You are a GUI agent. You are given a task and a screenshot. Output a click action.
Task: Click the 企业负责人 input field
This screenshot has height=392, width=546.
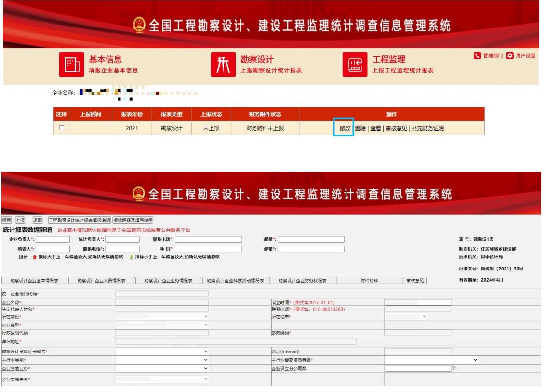point(53,238)
